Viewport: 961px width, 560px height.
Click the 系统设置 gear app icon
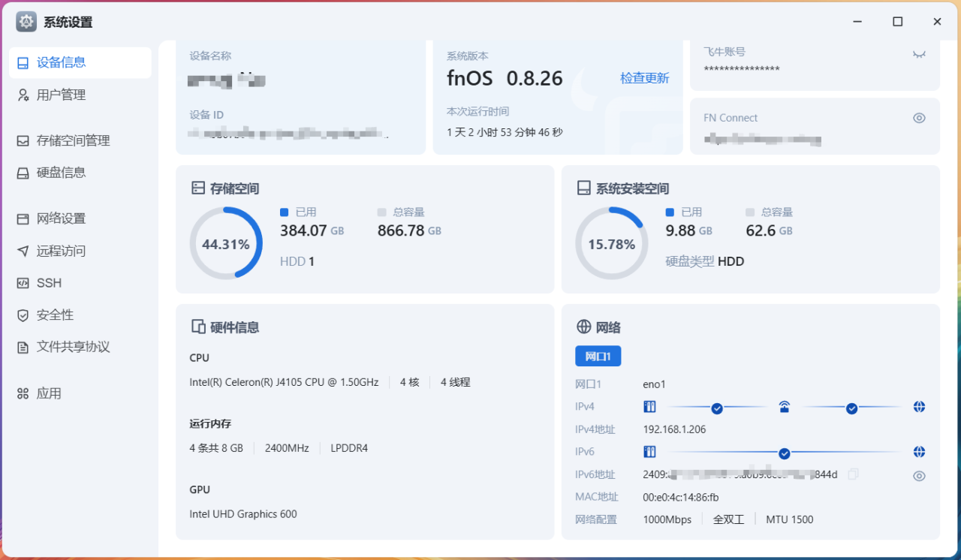(x=25, y=21)
